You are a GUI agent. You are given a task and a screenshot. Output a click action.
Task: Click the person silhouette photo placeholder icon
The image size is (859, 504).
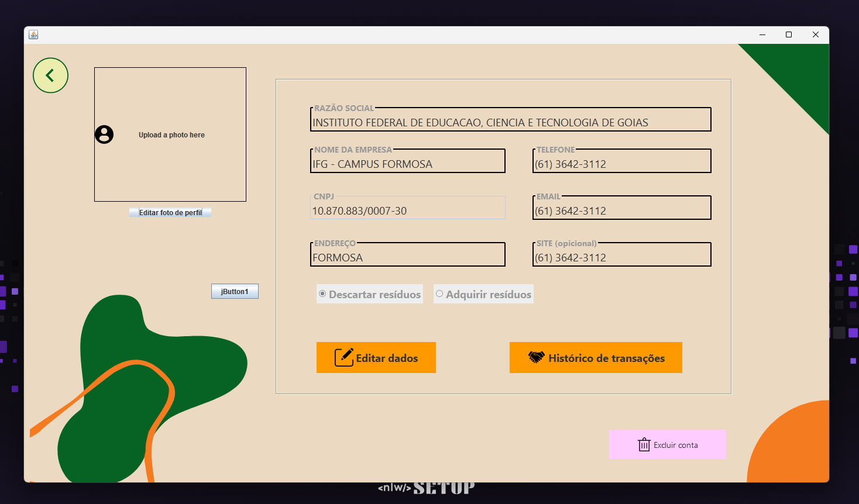(104, 134)
